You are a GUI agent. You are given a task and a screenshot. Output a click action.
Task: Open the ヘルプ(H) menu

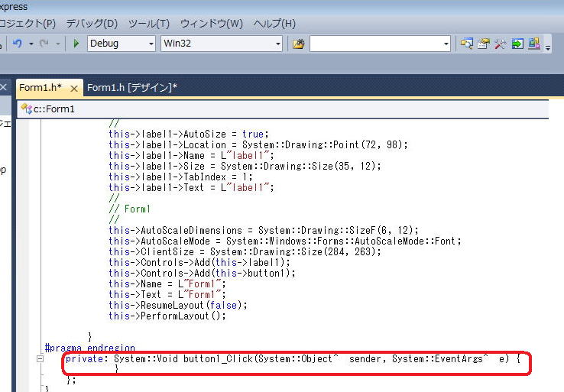point(274,24)
